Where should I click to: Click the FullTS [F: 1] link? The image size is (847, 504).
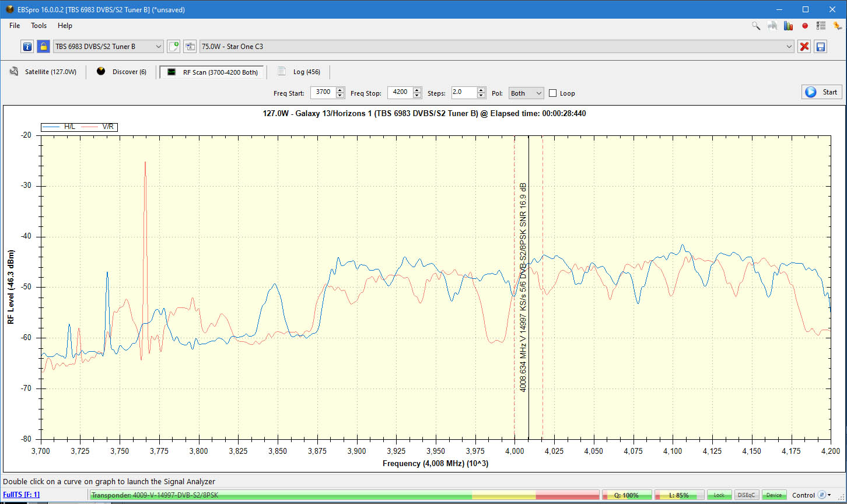21,495
